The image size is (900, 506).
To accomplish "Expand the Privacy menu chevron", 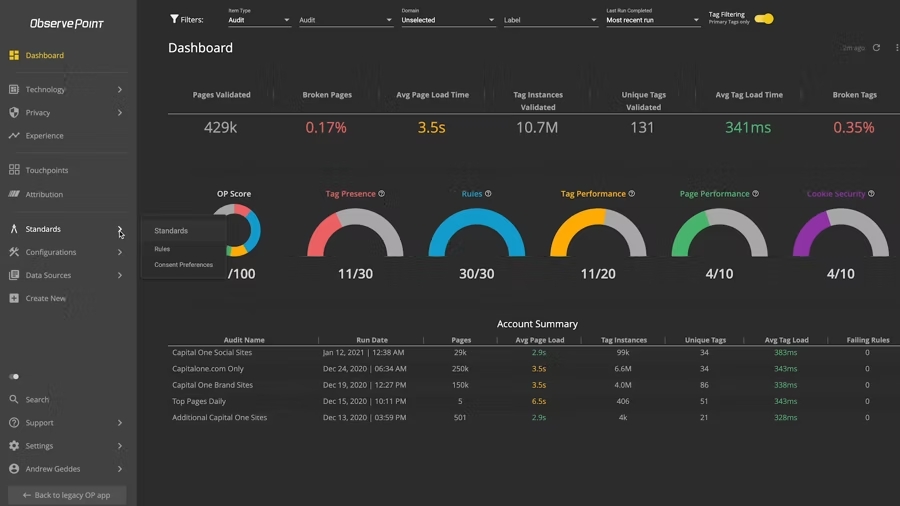I will point(119,112).
